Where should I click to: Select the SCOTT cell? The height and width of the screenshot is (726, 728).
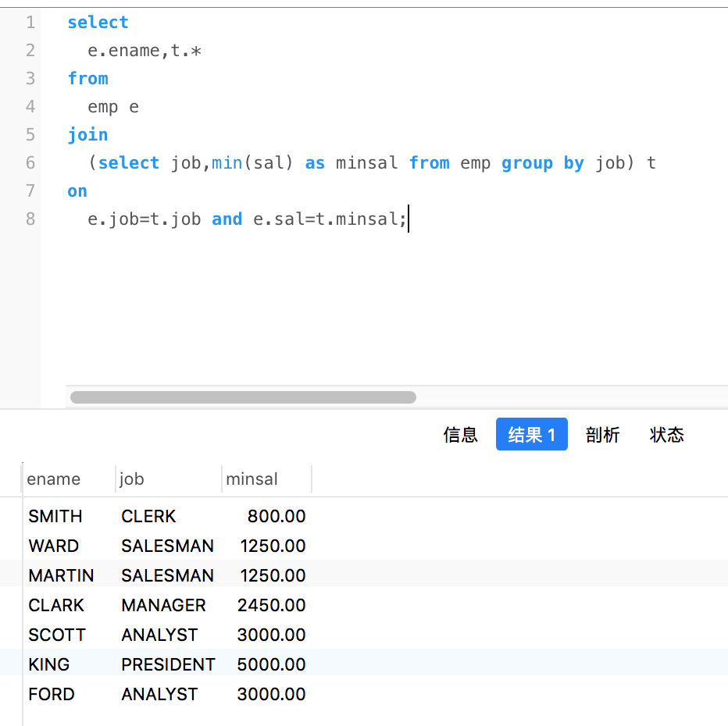(x=57, y=635)
